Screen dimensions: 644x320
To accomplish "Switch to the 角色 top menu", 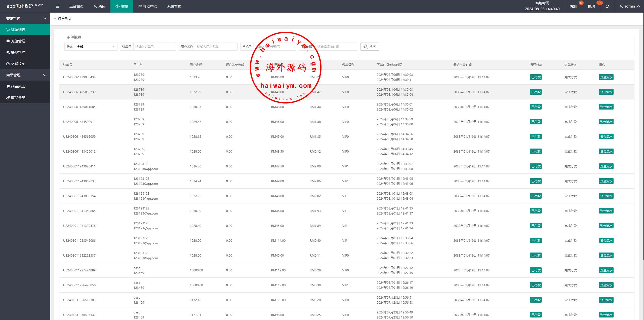I will coord(99,6).
